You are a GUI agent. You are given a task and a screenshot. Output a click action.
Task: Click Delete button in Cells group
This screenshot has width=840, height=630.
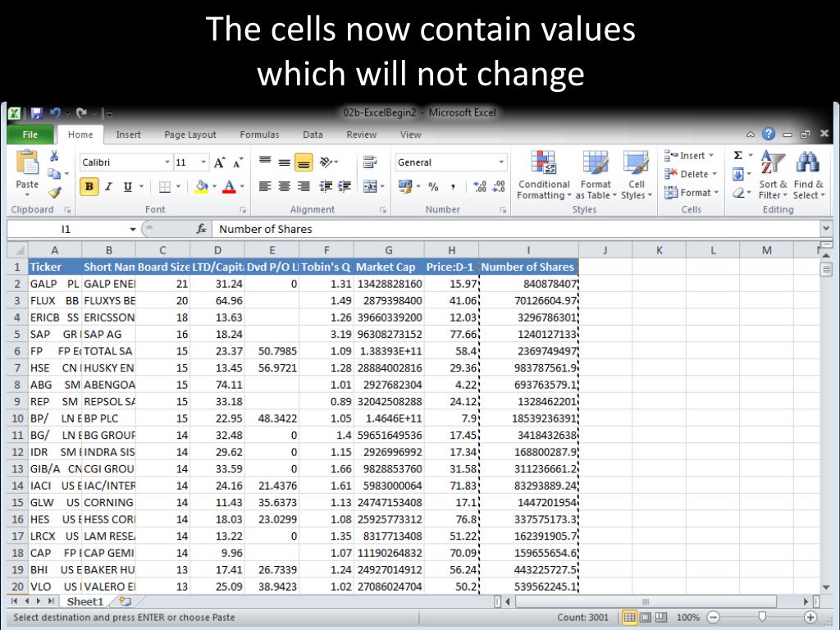coord(691,174)
